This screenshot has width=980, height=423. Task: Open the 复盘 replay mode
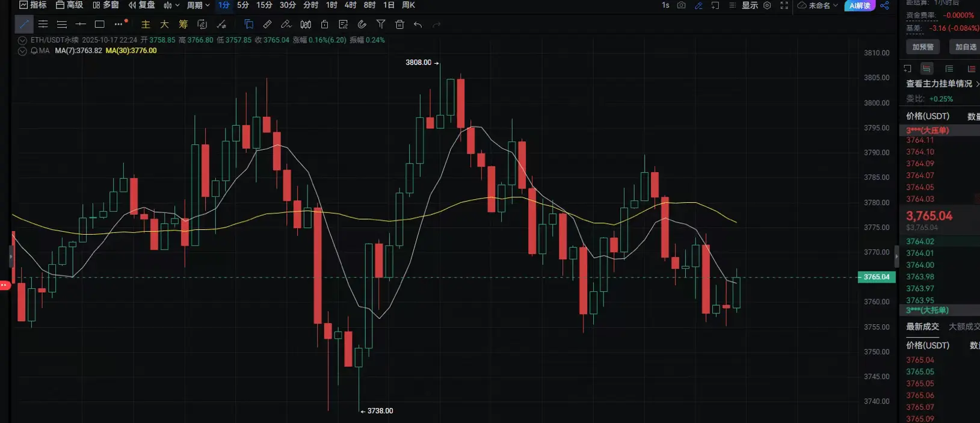click(x=141, y=5)
